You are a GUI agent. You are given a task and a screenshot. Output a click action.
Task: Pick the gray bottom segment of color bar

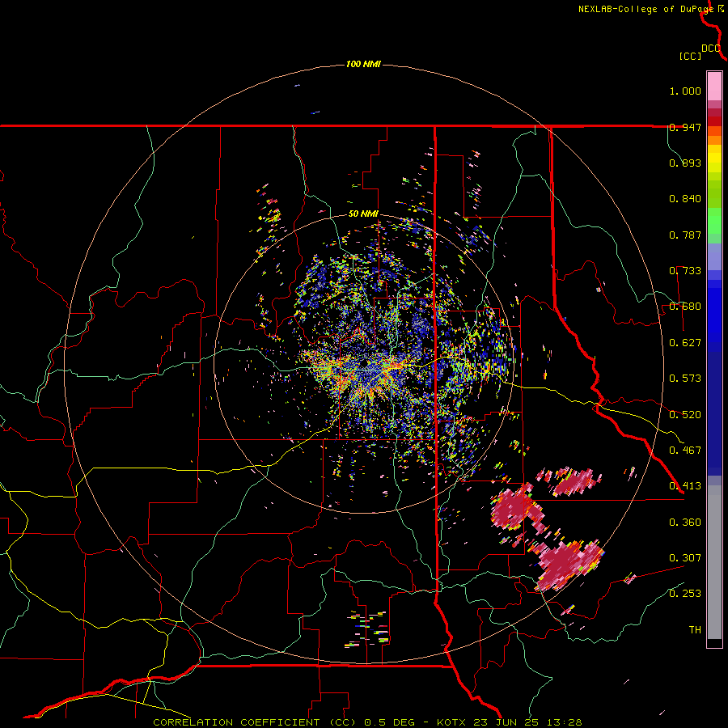[x=714, y=562]
